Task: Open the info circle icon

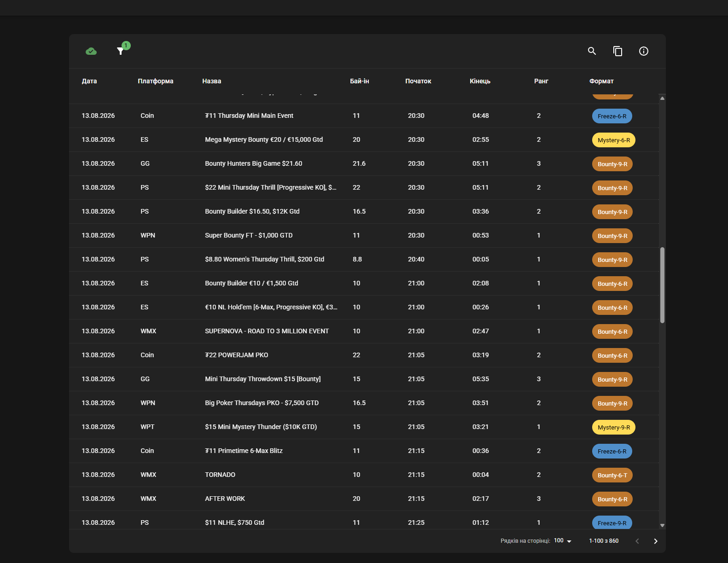Action: [x=644, y=51]
